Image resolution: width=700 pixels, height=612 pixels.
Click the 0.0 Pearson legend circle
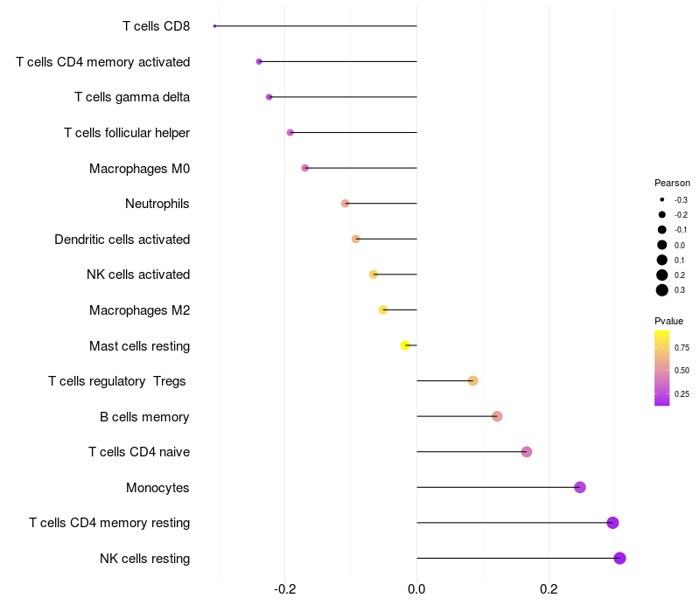[x=662, y=245]
